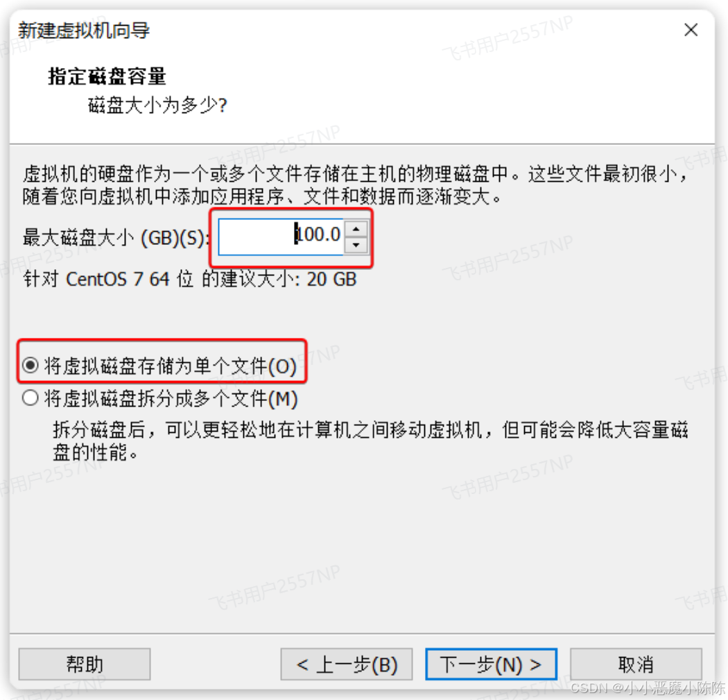Image resolution: width=728 pixels, height=700 pixels.
Task: Close the 新建虚拟机向导 dialog with X
Action: click(x=691, y=31)
